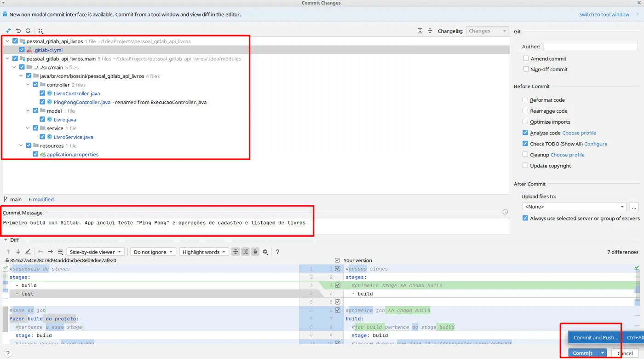Click the Refresh changes icon
The image size is (644, 359).
[28, 31]
